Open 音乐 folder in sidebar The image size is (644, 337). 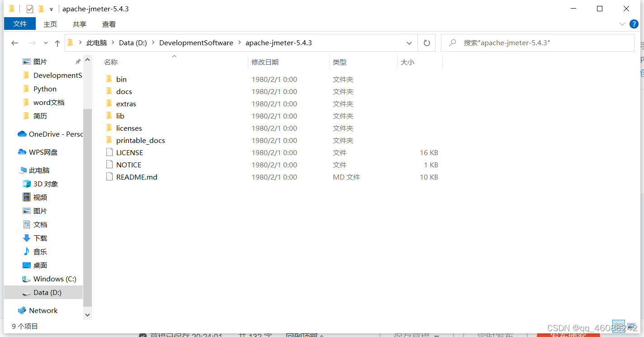pos(35,252)
